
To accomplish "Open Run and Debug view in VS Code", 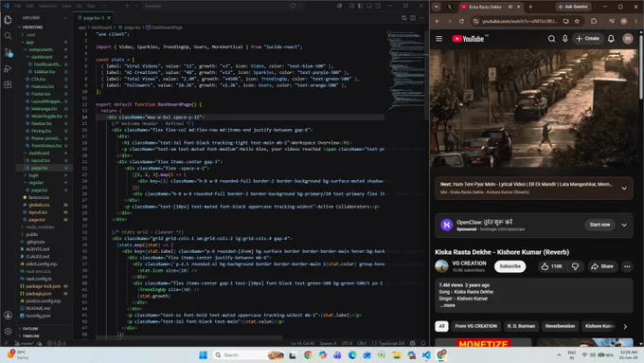I will 8,68.
